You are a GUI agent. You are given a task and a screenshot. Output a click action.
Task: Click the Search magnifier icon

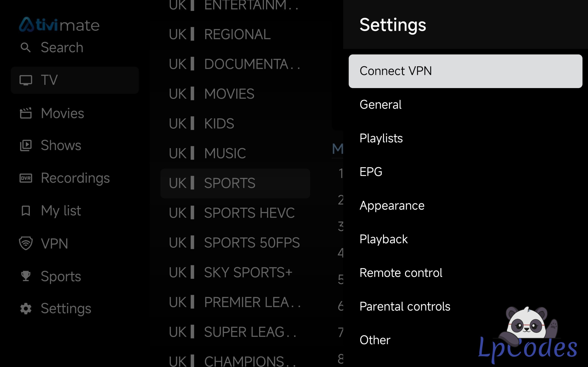[x=25, y=47]
